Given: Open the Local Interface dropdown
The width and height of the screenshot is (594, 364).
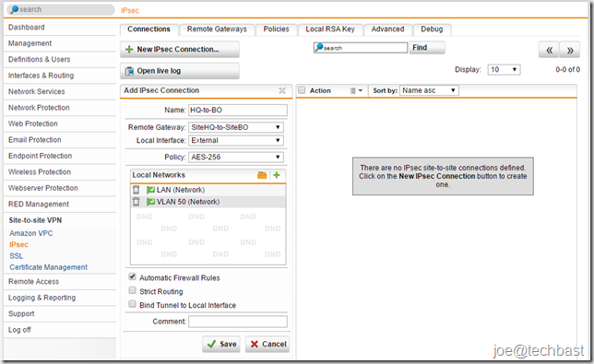Looking at the screenshot, I should coord(236,140).
